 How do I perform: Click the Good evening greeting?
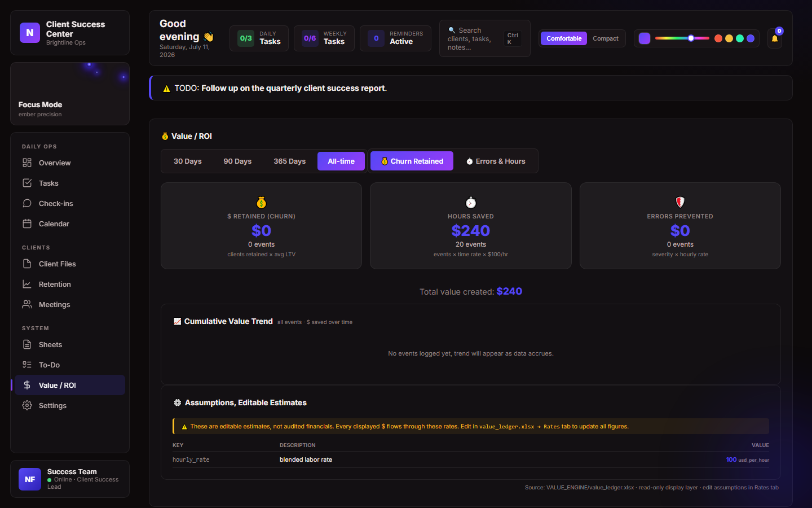coord(186,30)
